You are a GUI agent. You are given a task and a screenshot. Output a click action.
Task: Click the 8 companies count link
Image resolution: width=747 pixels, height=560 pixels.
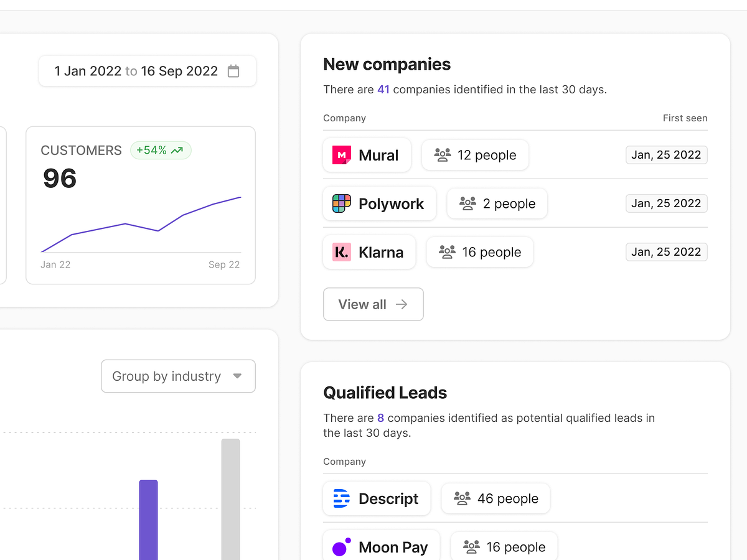[380, 418]
